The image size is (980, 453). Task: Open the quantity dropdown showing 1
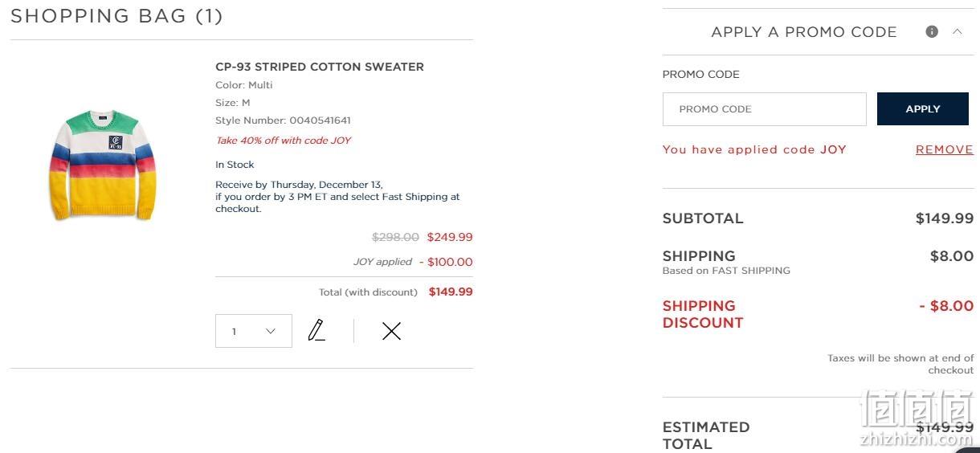pyautogui.click(x=254, y=331)
